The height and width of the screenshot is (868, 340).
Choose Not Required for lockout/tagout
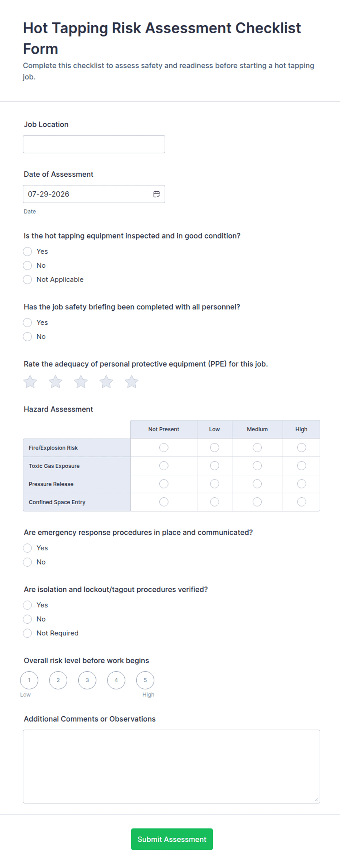pos(27,633)
